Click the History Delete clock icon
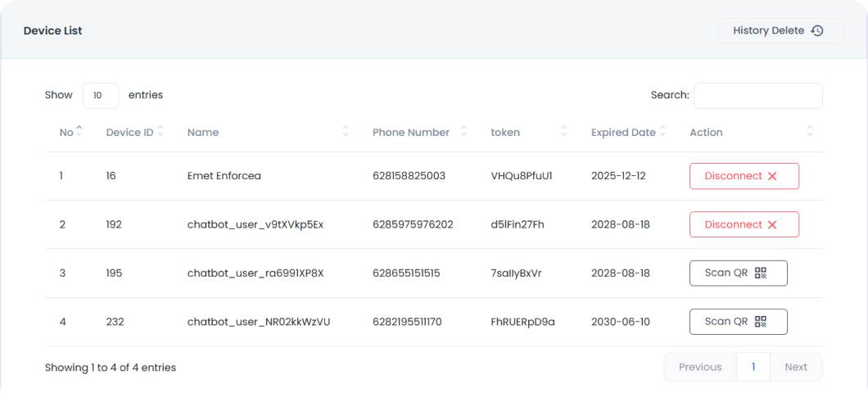This screenshot has width=868, height=402. 816,31
